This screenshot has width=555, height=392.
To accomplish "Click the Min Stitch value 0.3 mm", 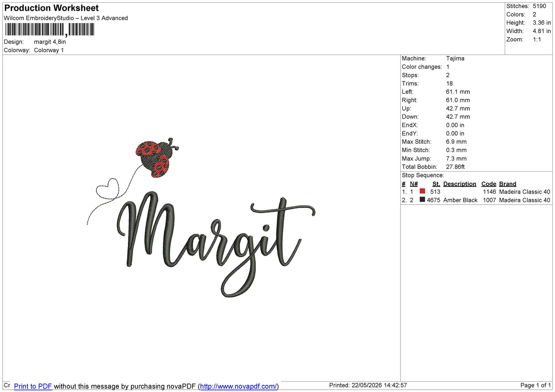I will click(456, 150).
